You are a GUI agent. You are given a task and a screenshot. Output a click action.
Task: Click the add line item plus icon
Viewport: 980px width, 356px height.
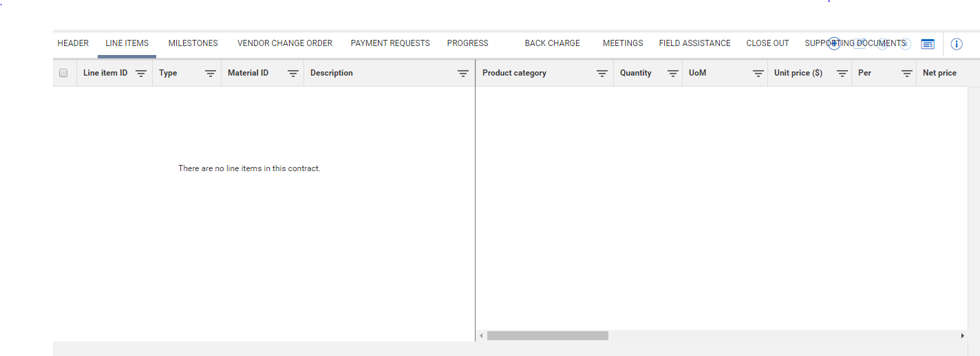pyautogui.click(x=834, y=44)
